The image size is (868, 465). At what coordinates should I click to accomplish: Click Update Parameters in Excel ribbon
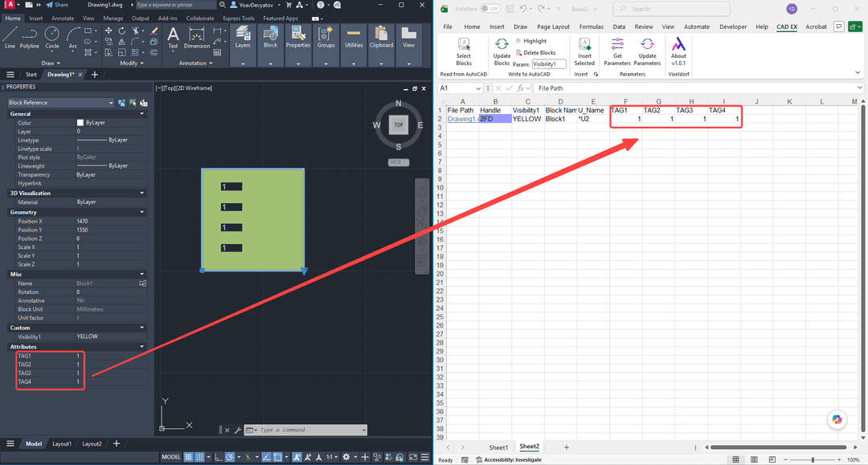point(647,51)
